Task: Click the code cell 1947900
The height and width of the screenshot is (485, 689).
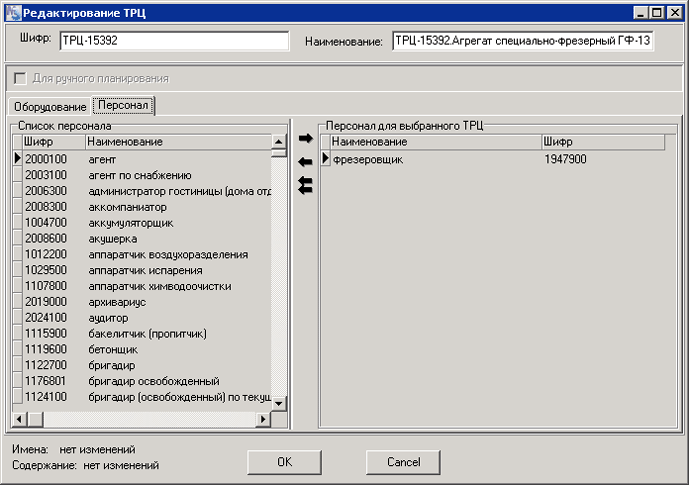Action: tap(565, 159)
